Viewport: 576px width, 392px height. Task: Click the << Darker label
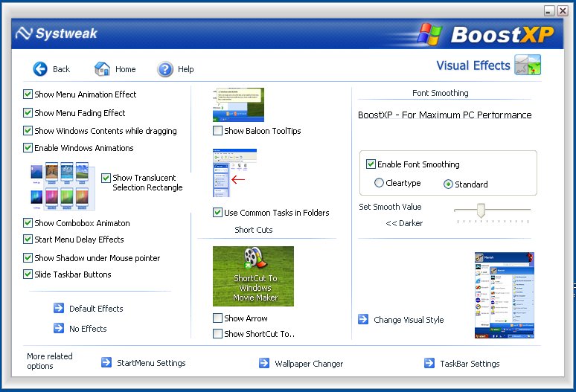point(404,223)
